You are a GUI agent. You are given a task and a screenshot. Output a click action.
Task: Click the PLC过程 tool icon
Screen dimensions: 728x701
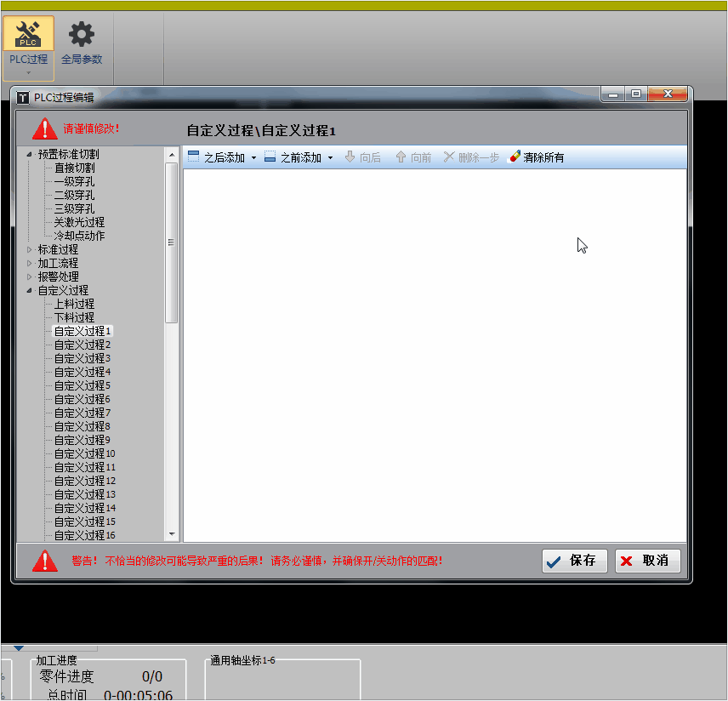pos(28,35)
